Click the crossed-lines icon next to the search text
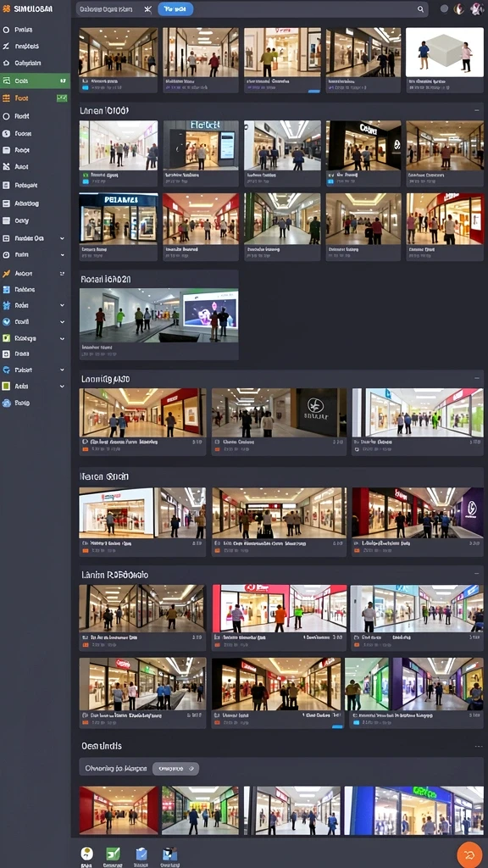The width and height of the screenshot is (488, 868). pos(147,9)
